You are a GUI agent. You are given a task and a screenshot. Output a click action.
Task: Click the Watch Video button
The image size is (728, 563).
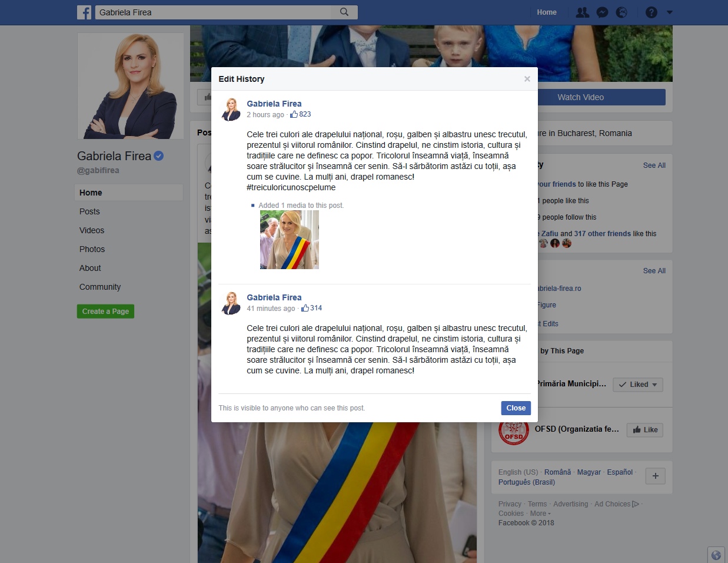point(580,97)
